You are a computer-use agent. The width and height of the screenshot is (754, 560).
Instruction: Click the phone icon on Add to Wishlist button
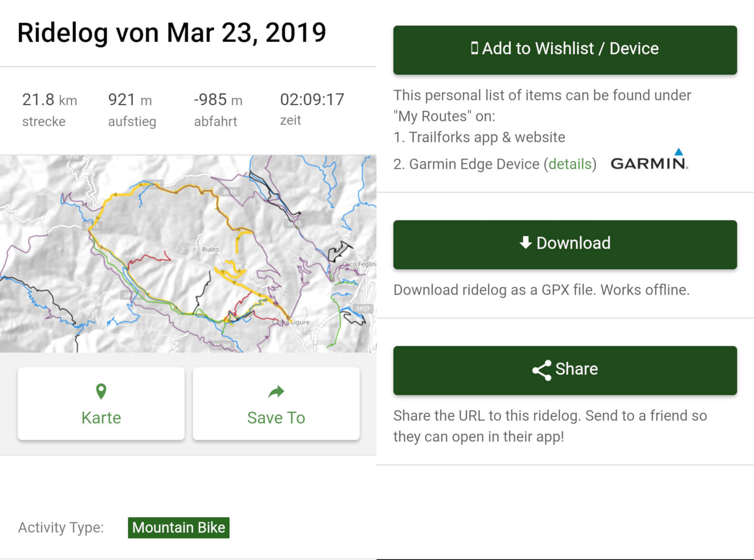tap(474, 48)
